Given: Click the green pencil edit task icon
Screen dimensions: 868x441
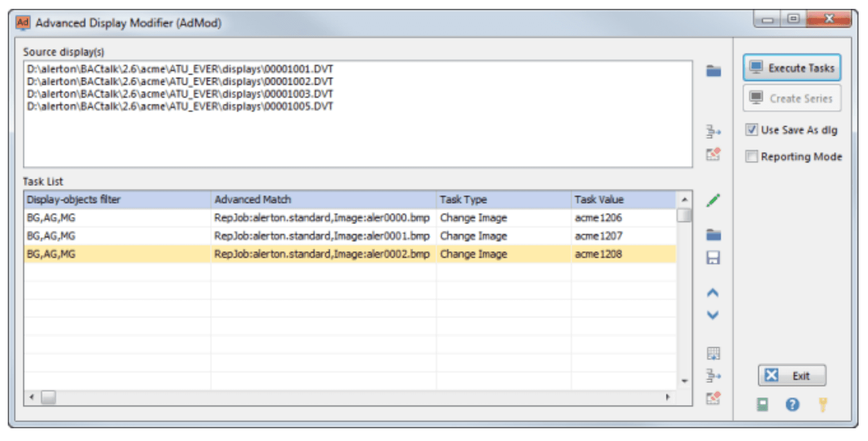Looking at the screenshot, I should click(x=713, y=200).
